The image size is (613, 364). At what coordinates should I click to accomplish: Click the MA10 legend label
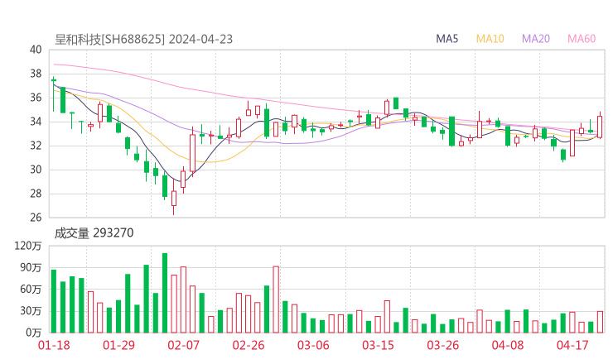490,39
